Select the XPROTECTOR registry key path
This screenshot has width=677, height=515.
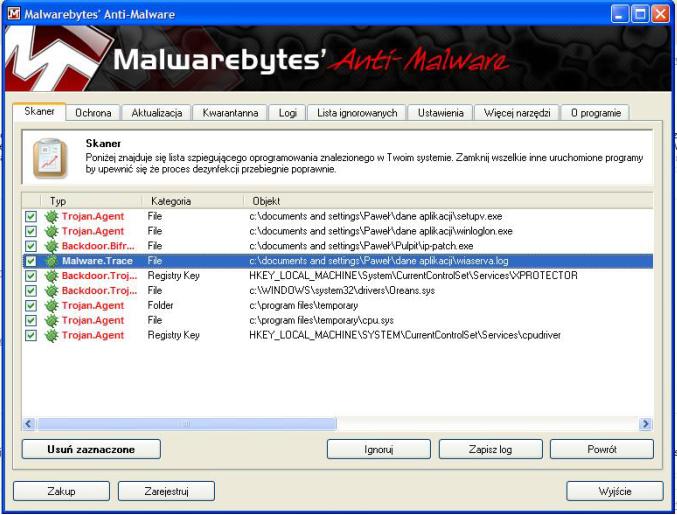[413, 276]
